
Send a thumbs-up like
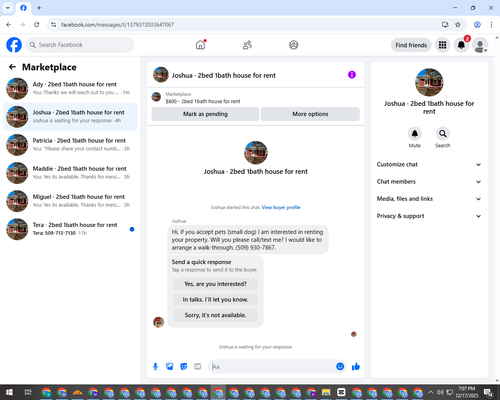click(356, 367)
